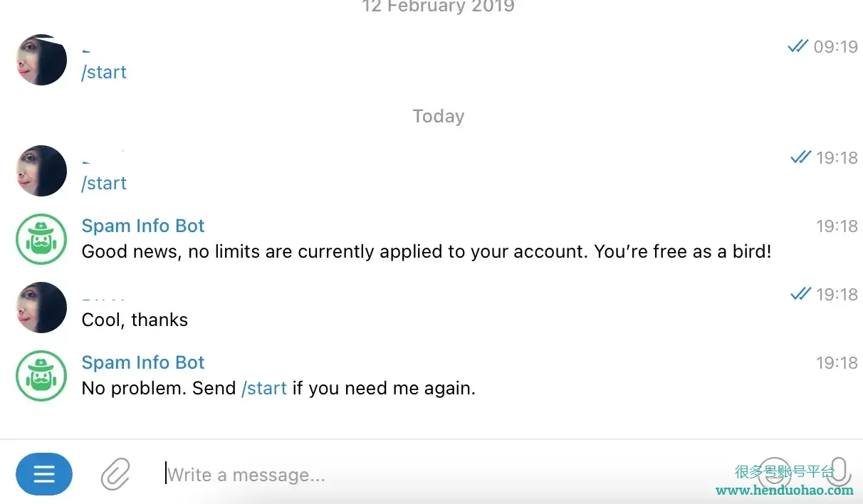Click /start link in 'No problem' bot reply
The image size is (863, 504).
(x=264, y=388)
